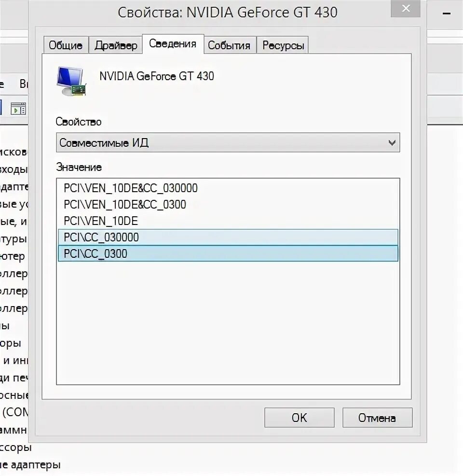Click the NVIDIA GeForce GT 430 device name
The image size is (463, 476).
click(157, 76)
